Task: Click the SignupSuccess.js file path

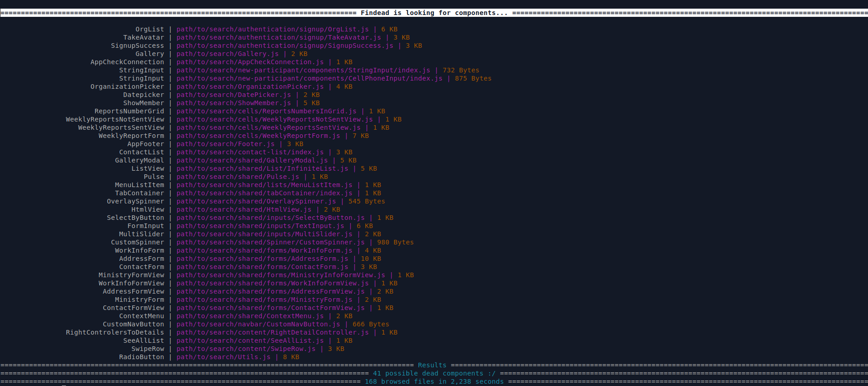Action: (285, 46)
